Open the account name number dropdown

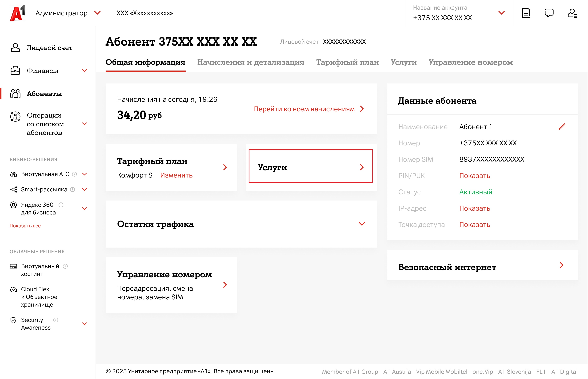pyautogui.click(x=502, y=13)
